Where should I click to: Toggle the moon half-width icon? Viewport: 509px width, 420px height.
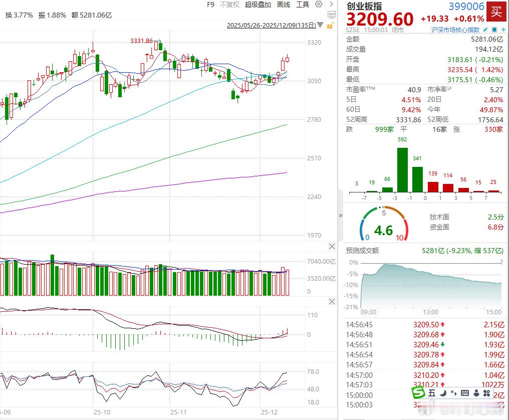(x=443, y=393)
